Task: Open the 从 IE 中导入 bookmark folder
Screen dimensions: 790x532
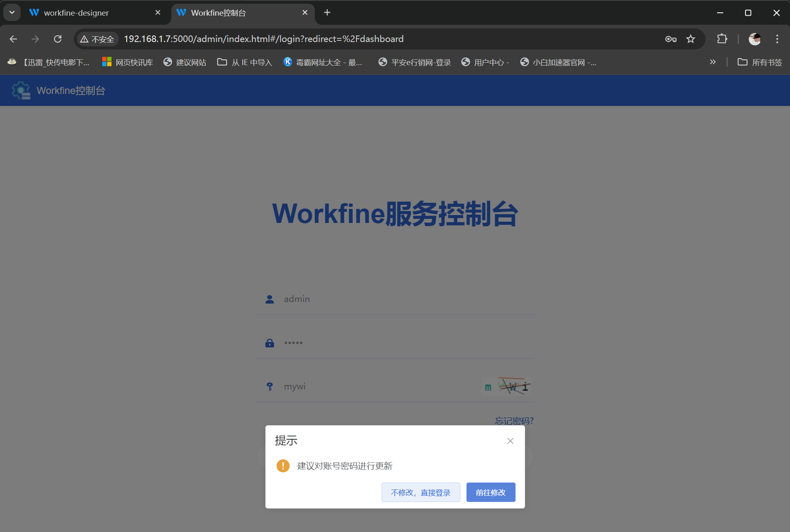Action: 245,62
